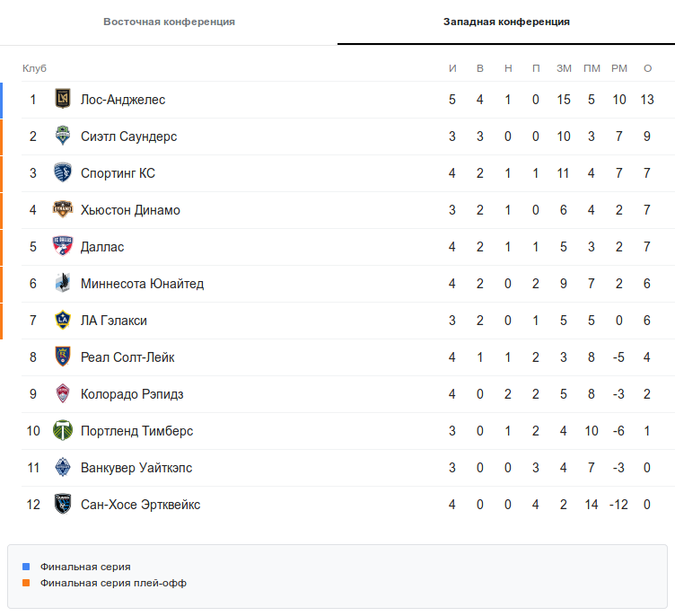Click the orange плей-офф legend swatch
675x616 pixels.
click(x=26, y=583)
